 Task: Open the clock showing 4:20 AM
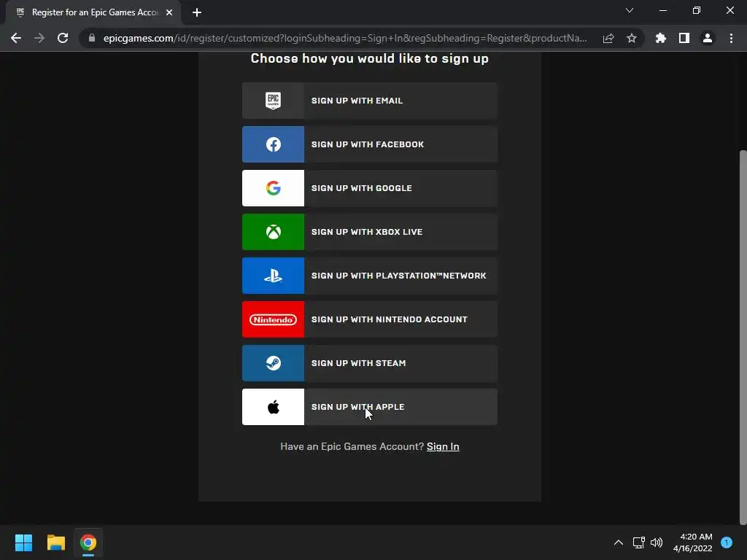tap(693, 542)
